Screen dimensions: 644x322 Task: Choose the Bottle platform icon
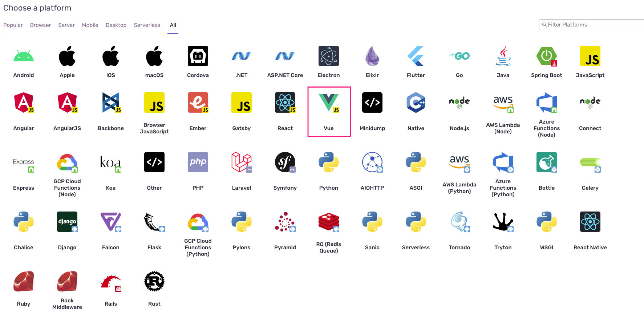[547, 162]
